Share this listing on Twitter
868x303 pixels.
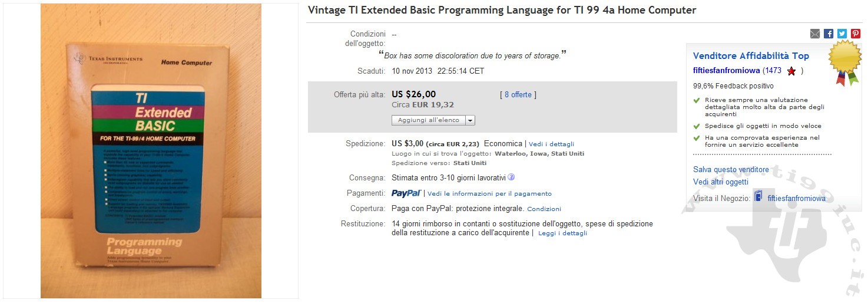click(x=842, y=34)
